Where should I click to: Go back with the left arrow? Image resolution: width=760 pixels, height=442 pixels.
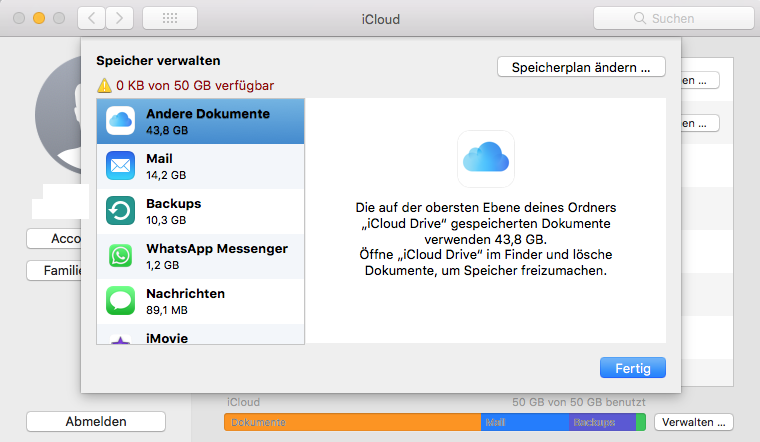(x=91, y=18)
